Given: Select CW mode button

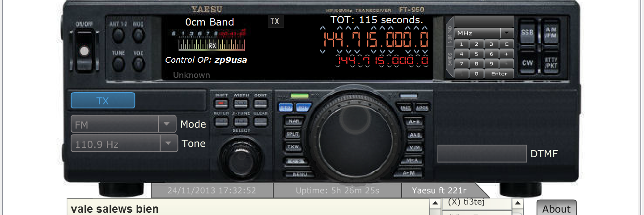Looking at the screenshot, I should coord(528,63).
